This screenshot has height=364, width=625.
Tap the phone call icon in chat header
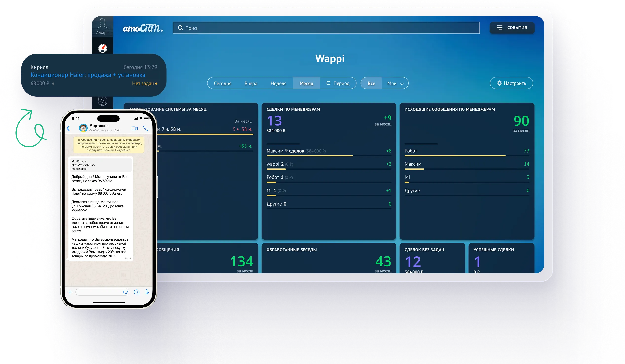coord(146,128)
